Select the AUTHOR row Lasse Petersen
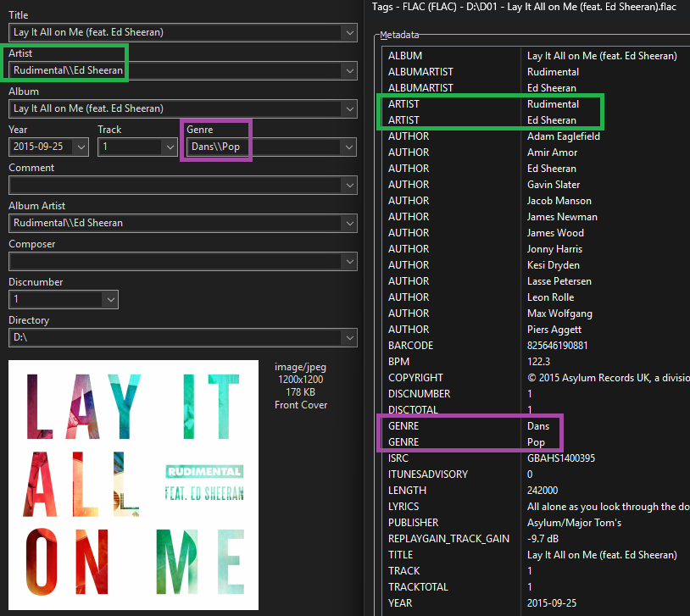Image resolution: width=690 pixels, height=616 pixels. pos(536,281)
